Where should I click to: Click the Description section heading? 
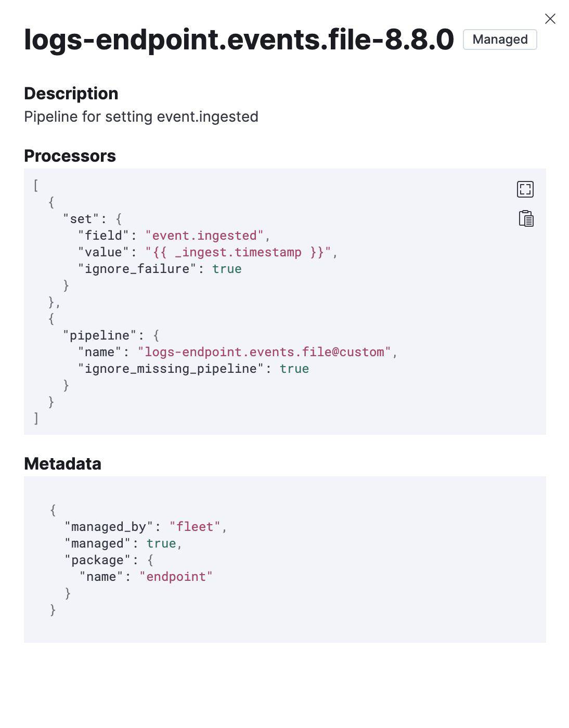click(71, 94)
